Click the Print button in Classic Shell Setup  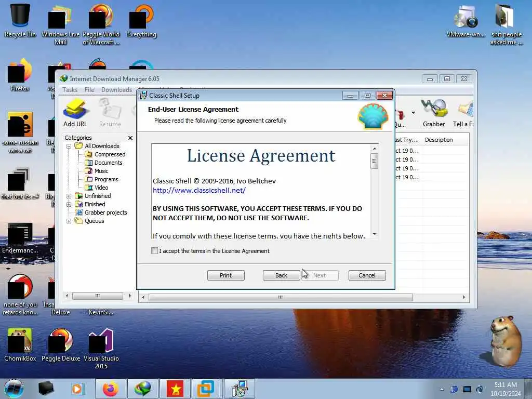click(x=225, y=275)
